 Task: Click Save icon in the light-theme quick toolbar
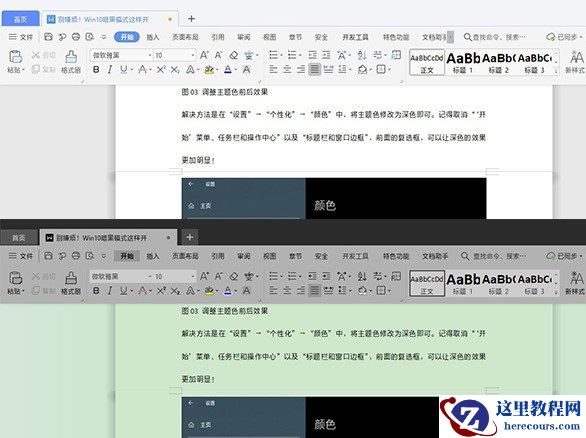(x=48, y=37)
